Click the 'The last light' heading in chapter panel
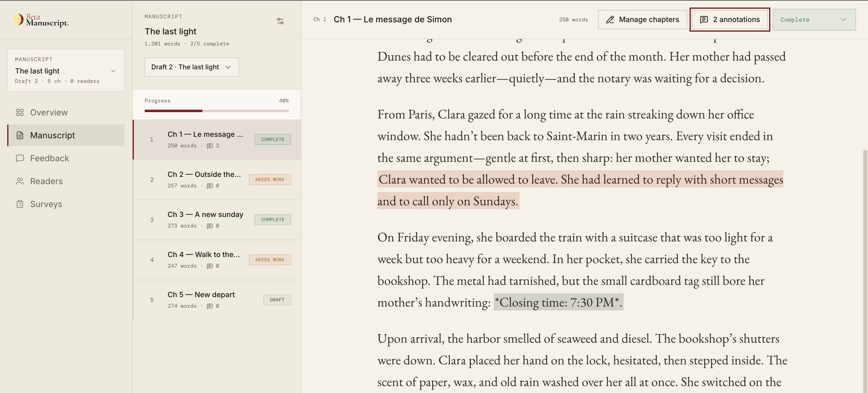This screenshot has width=868, height=393. [171, 31]
